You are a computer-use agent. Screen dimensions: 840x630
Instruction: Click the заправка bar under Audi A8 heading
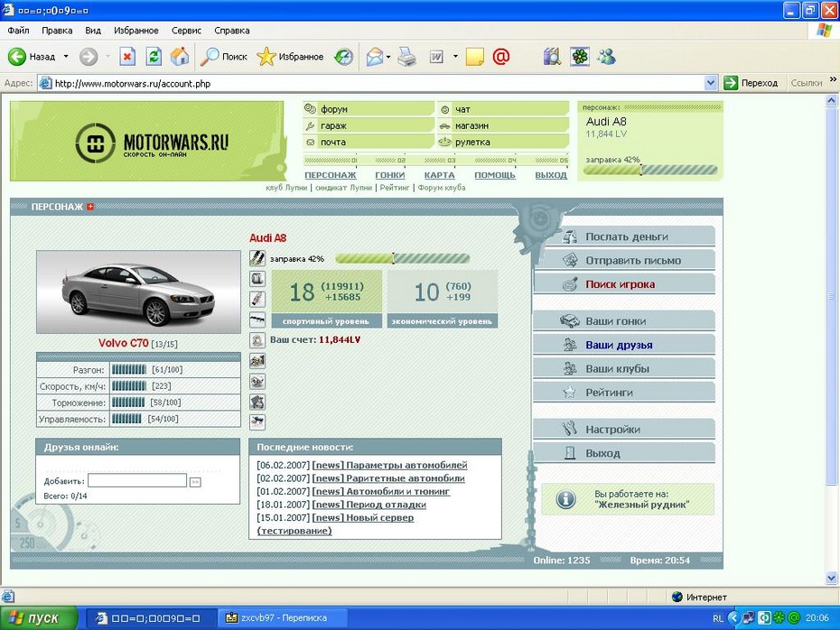tap(403, 258)
